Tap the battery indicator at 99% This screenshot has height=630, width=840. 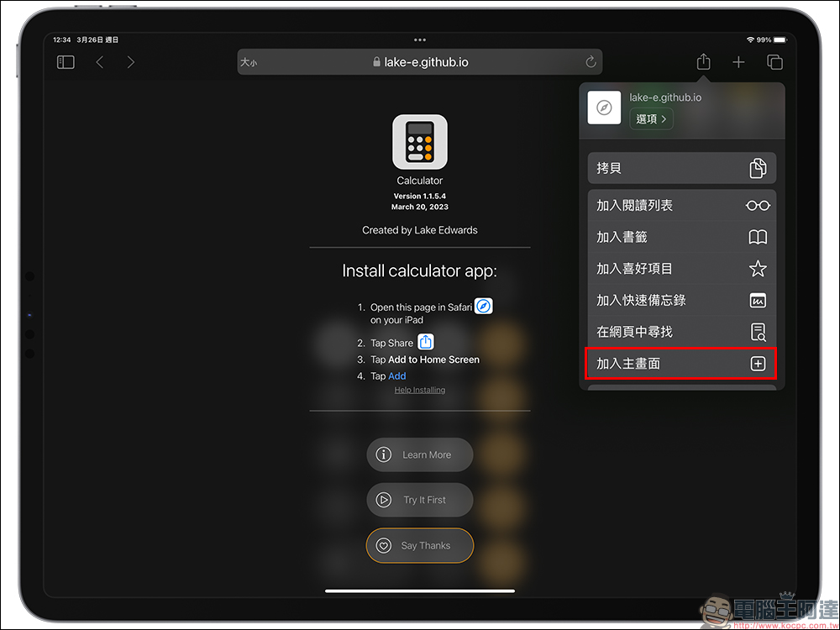click(781, 39)
